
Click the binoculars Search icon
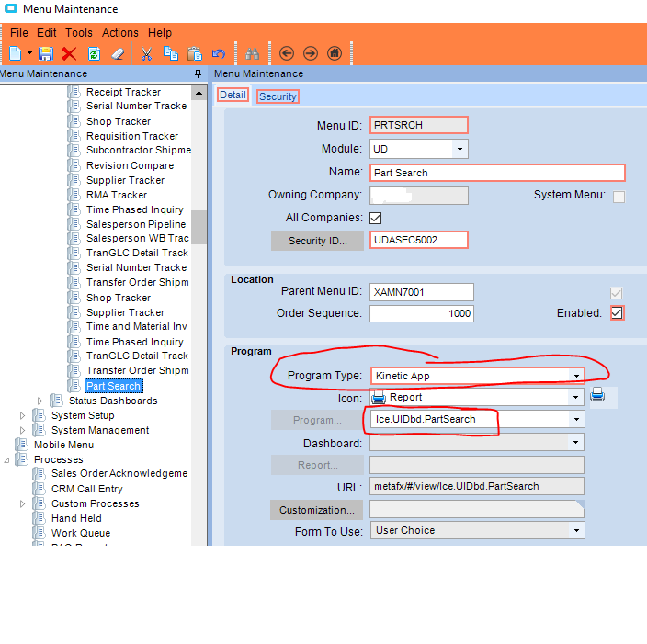pos(252,53)
